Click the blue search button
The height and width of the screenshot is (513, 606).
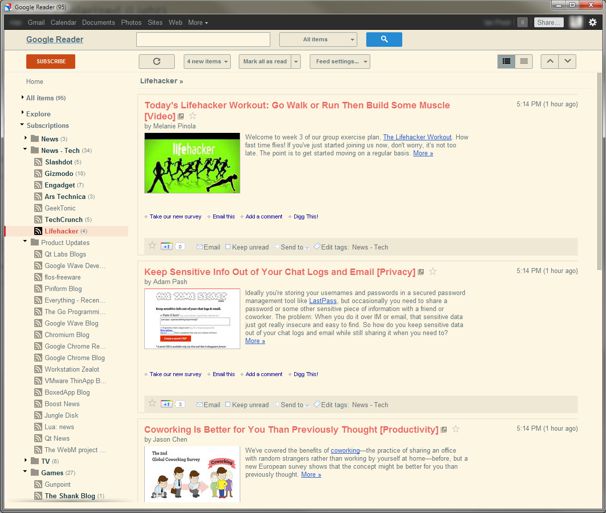pos(384,39)
